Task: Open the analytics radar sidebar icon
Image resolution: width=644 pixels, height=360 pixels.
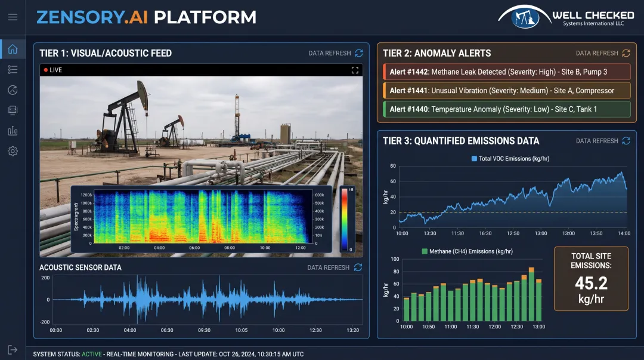Action: click(x=13, y=90)
